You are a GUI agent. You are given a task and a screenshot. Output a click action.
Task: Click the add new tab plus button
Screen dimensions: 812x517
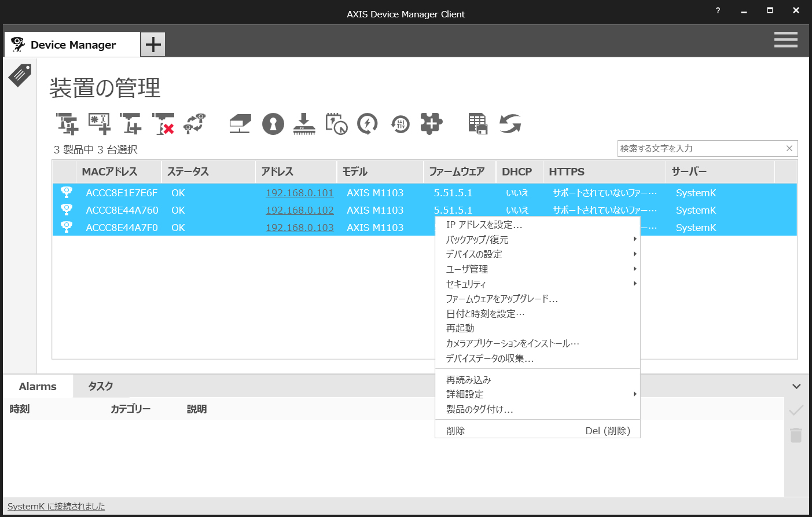point(153,45)
